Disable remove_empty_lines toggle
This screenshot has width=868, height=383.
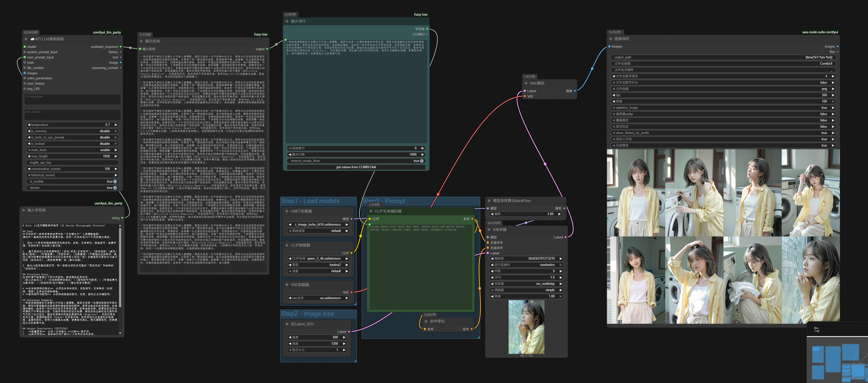[422, 161]
